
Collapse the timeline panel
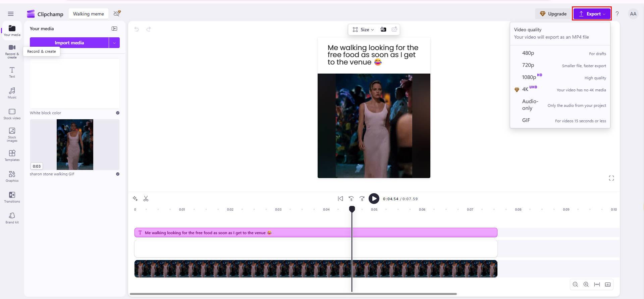(608, 285)
